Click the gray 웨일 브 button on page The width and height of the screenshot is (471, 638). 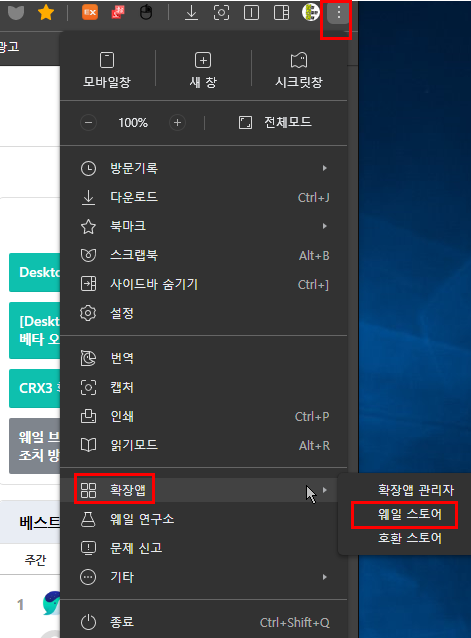pyautogui.click(x=35, y=446)
